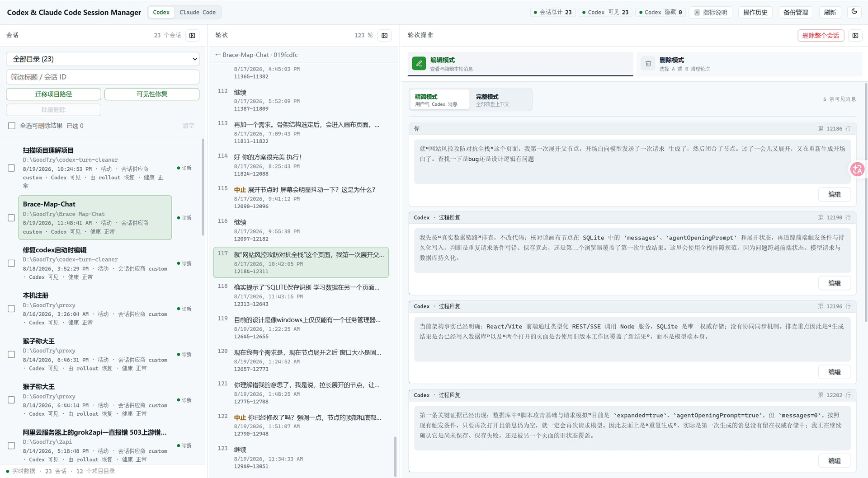Switch to the Codex tab

[x=161, y=12]
